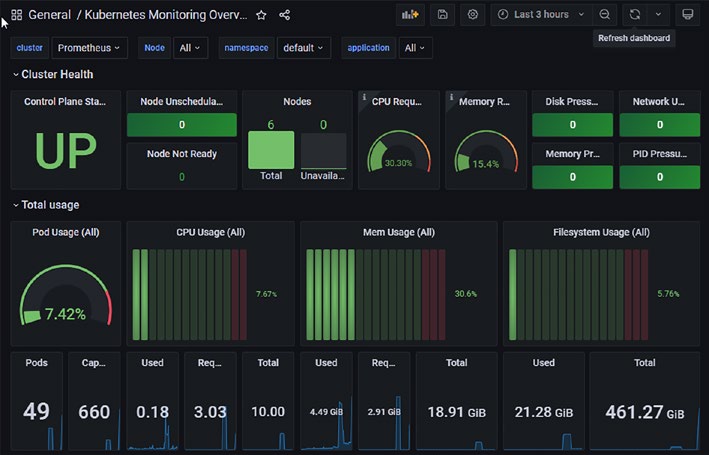Click the General folder breadcrumb

coord(50,15)
